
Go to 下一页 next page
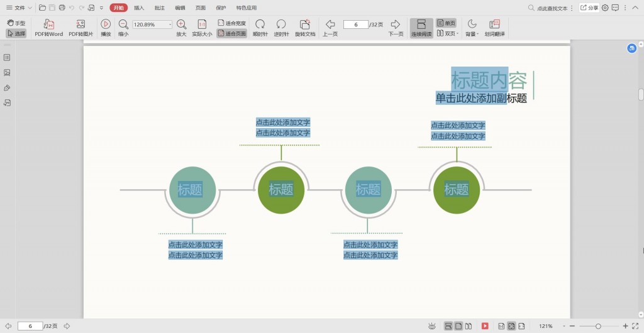[396, 28]
